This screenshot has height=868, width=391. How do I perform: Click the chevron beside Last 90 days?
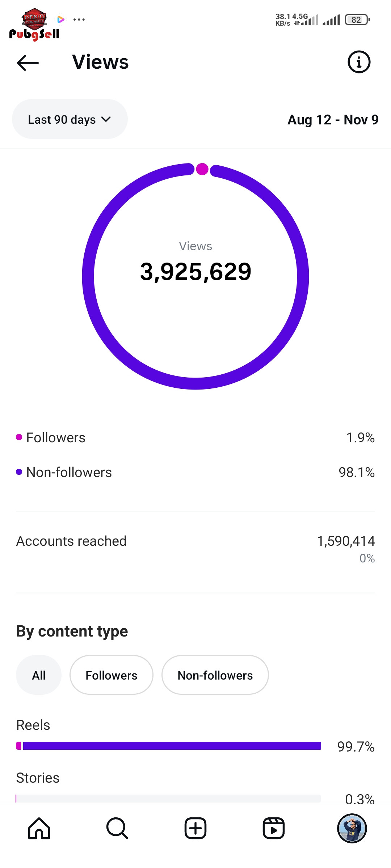coord(106,119)
